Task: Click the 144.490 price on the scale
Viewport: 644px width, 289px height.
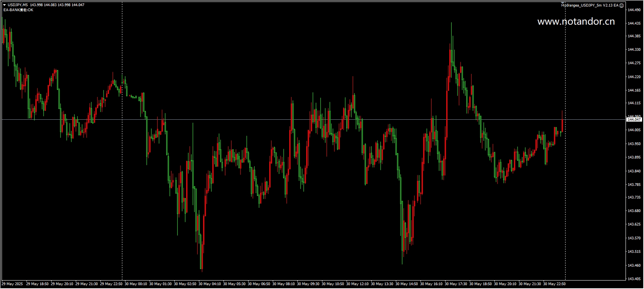Action: point(634,10)
